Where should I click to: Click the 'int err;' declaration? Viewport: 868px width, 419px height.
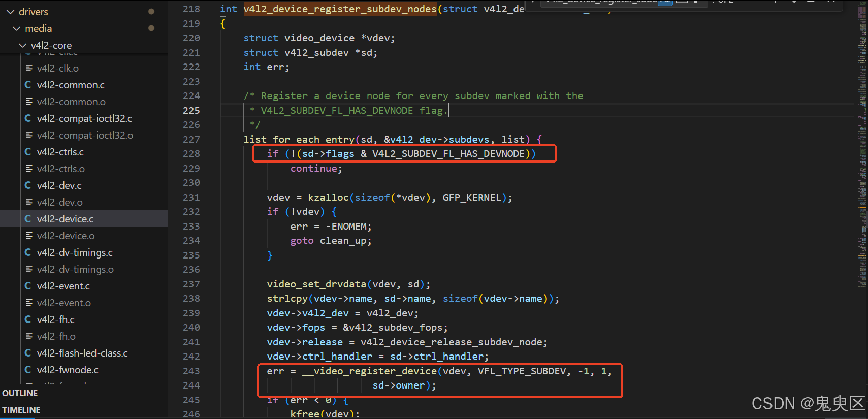click(x=267, y=67)
